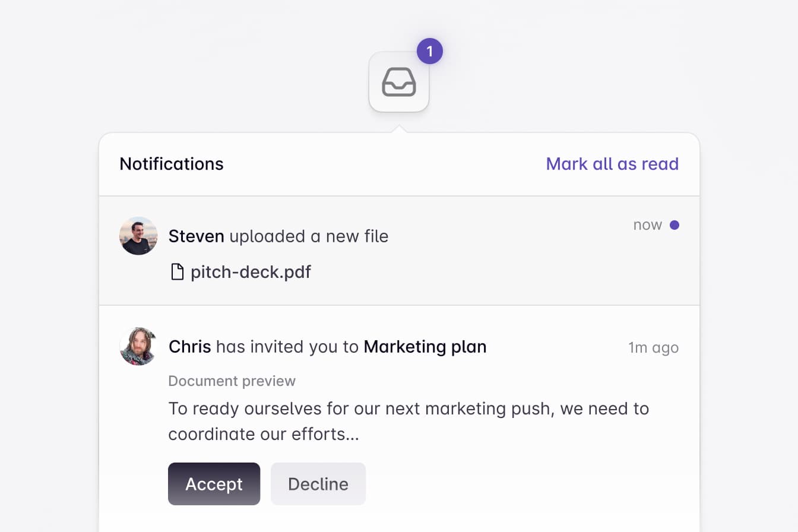
Task: Click "has invited you to" invitation text
Action: click(x=287, y=347)
